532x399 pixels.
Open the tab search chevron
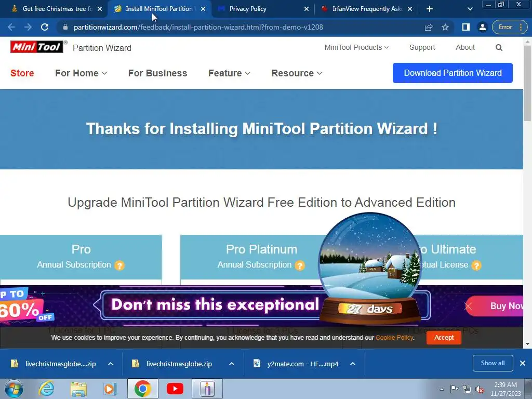(470, 9)
